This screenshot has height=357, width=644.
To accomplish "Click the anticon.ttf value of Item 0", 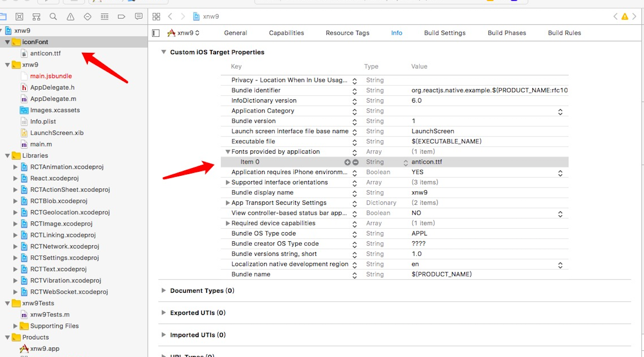I will click(426, 162).
